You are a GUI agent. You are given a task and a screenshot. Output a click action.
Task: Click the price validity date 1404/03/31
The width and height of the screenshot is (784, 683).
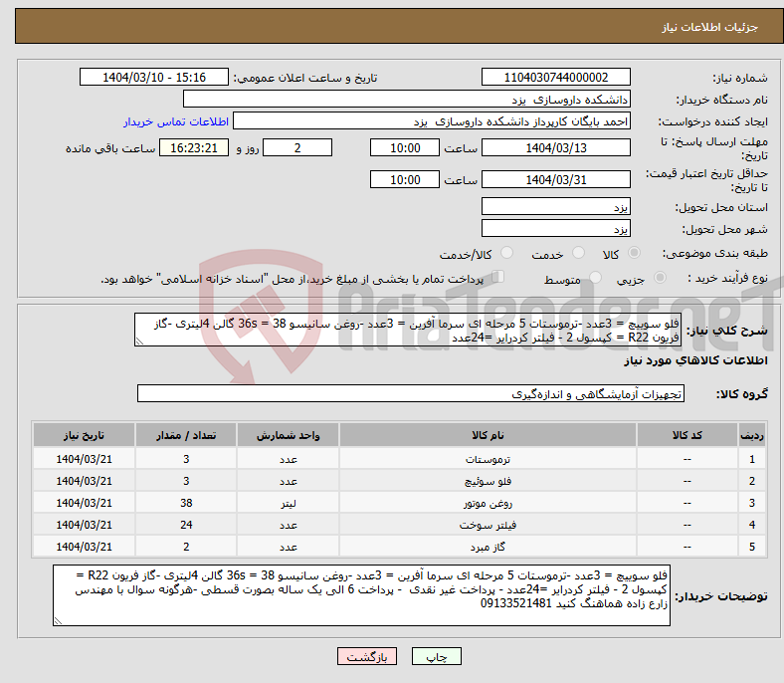tap(555, 179)
